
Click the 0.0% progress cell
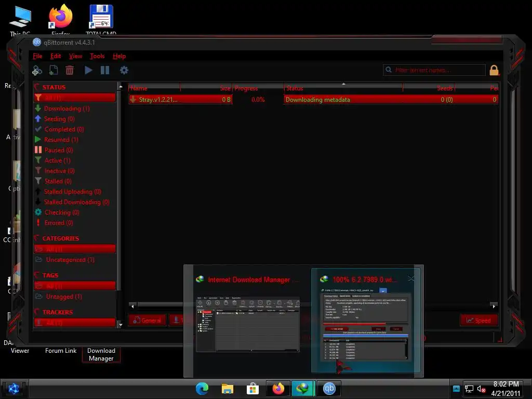258,99
